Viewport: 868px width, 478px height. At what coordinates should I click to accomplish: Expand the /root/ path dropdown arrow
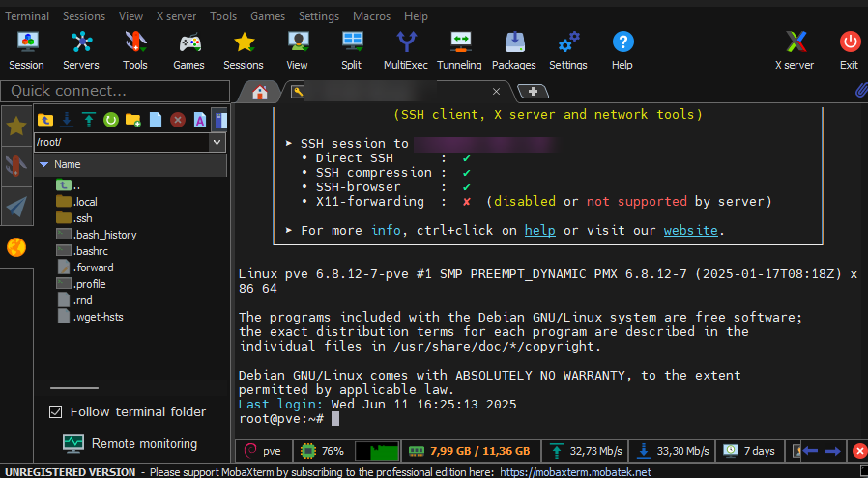pos(217,142)
